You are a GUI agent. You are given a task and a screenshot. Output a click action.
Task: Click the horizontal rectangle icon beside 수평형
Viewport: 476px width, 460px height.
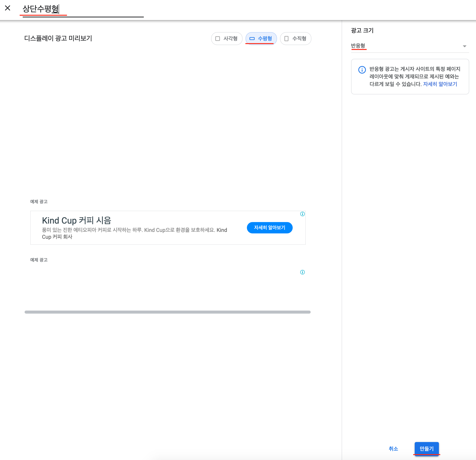click(x=252, y=39)
